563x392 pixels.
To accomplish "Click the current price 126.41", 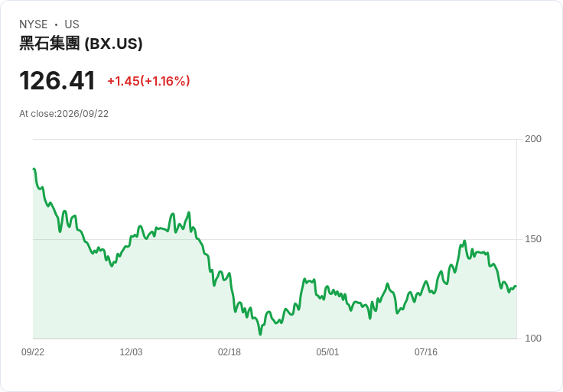I will click(x=57, y=80).
